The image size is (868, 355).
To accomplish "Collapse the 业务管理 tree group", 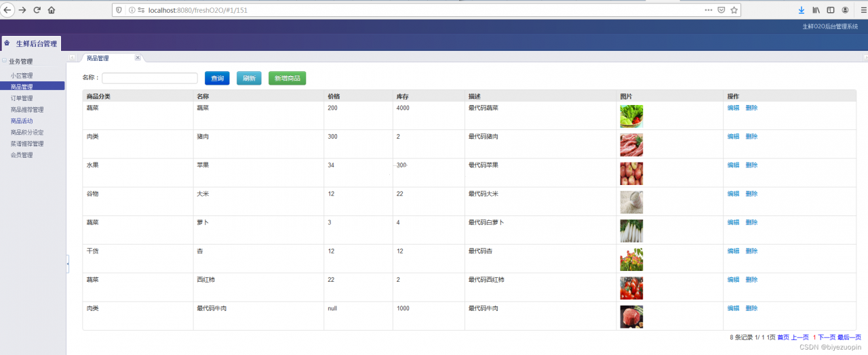I will click(5, 61).
